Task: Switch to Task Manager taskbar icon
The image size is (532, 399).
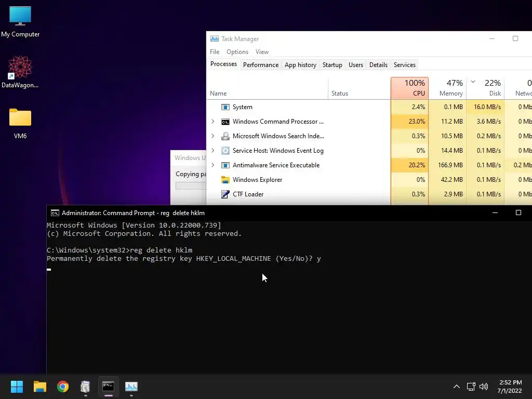Action: pyautogui.click(x=131, y=387)
